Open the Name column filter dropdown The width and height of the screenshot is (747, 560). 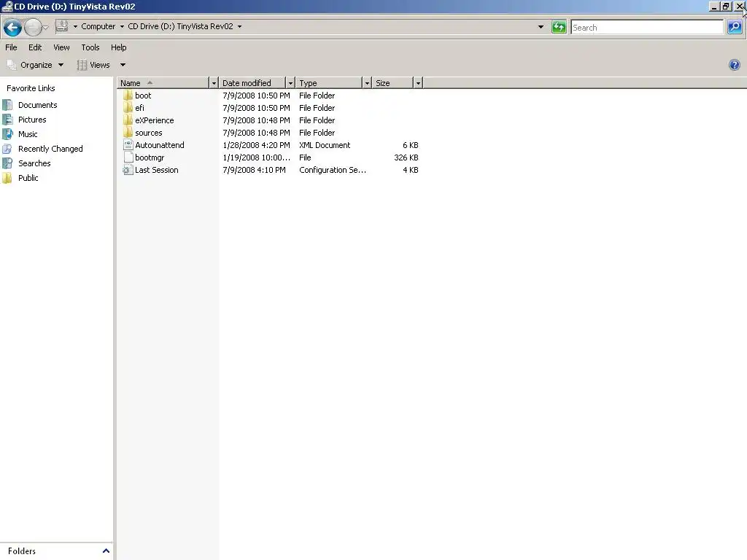coord(214,83)
